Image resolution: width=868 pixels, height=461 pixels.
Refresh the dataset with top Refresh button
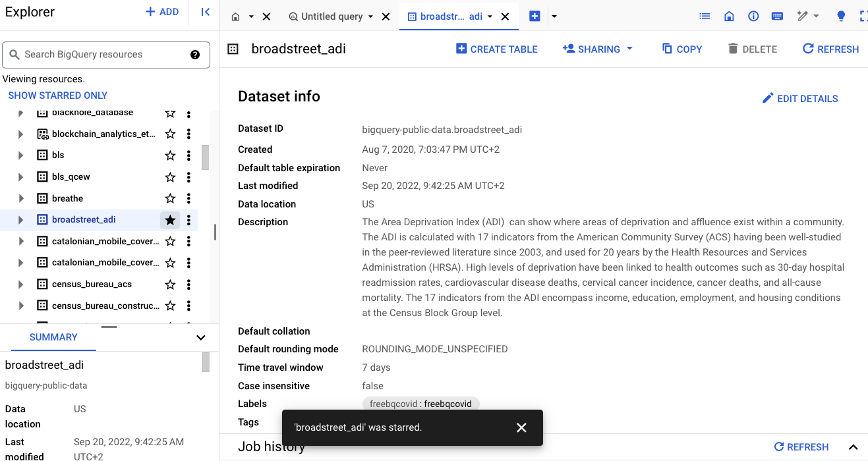click(x=830, y=49)
